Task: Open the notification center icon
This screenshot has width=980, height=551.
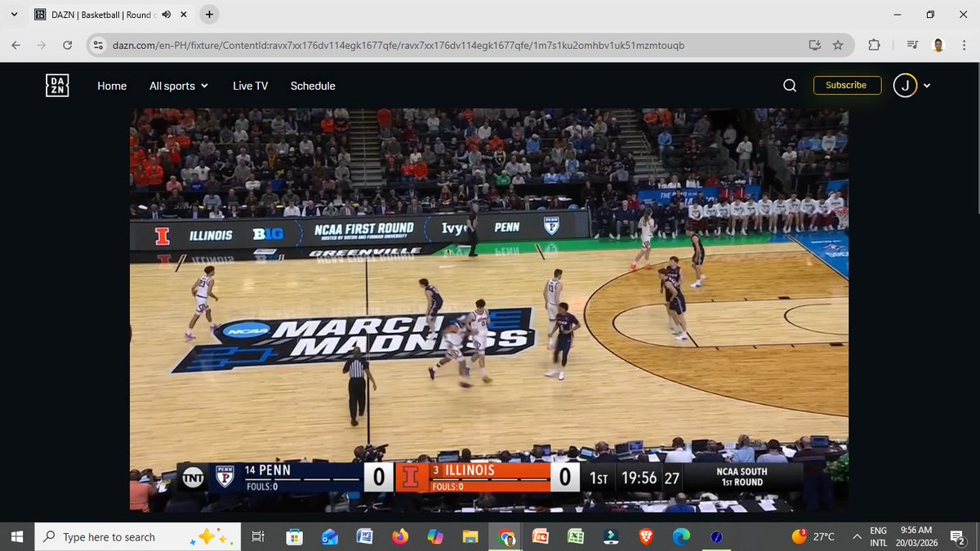Action: (x=959, y=536)
